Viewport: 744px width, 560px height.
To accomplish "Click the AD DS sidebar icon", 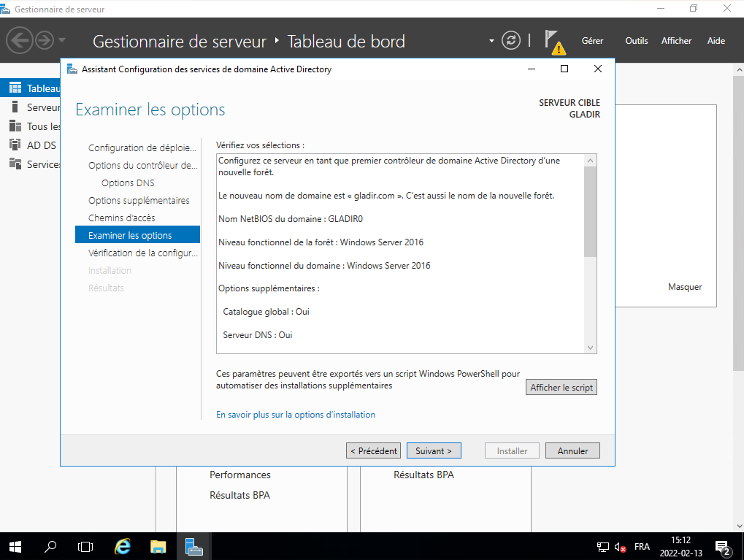I will [15, 145].
